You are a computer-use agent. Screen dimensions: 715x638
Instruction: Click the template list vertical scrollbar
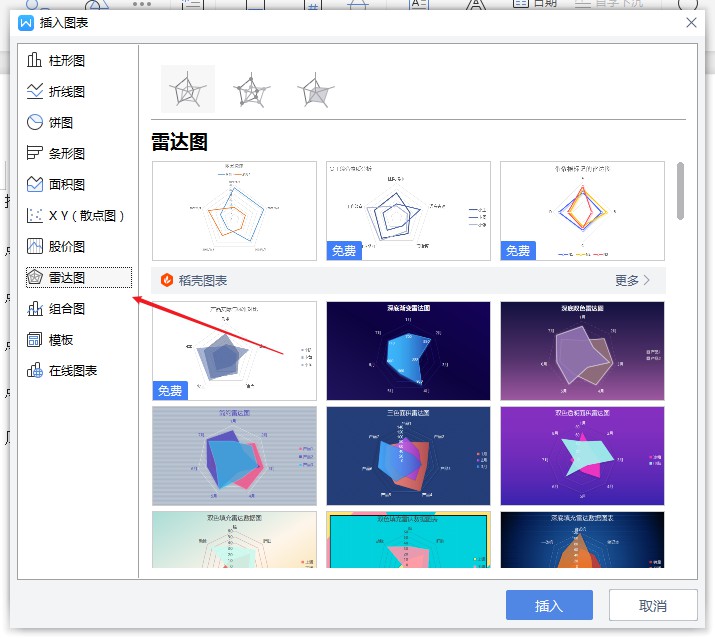(680, 191)
